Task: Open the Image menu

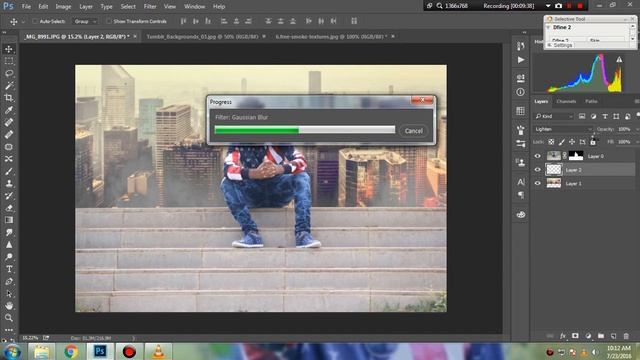Action: [63, 7]
